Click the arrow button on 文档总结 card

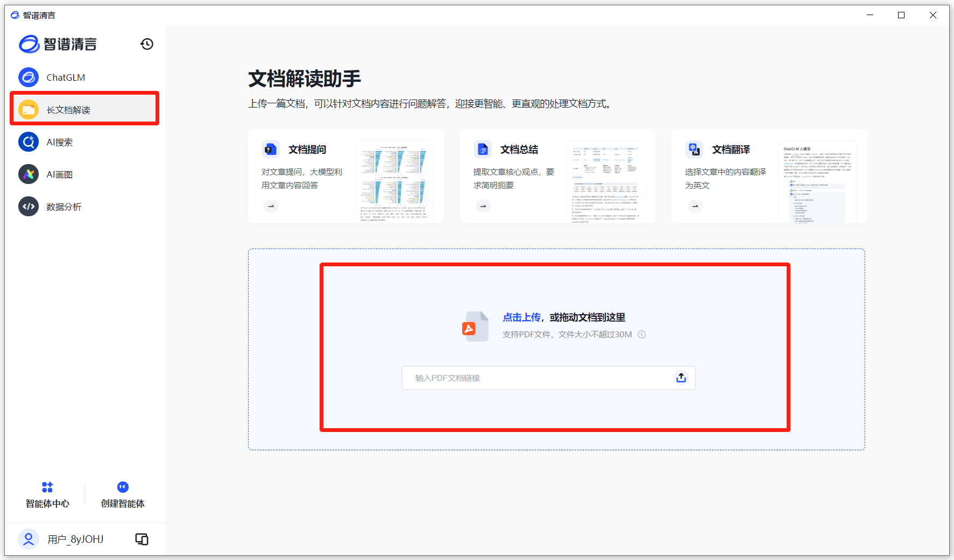pos(483,205)
